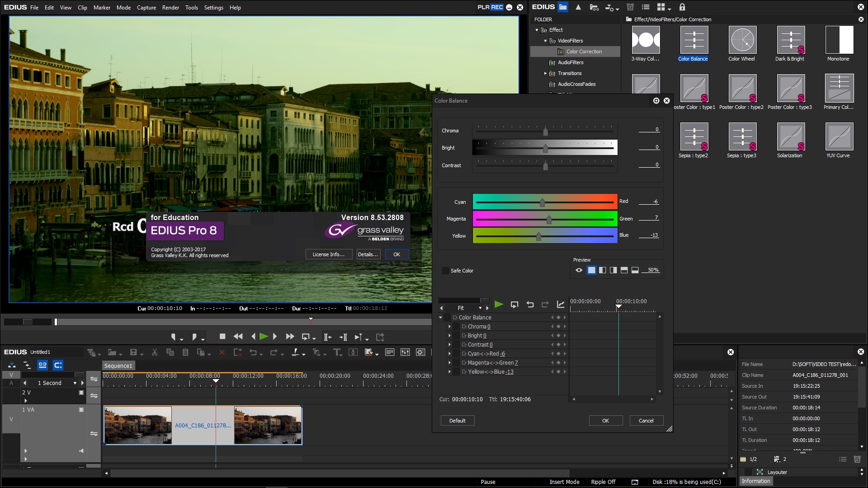
Task: Adjust the Yellow-Blue color slider
Action: point(538,236)
